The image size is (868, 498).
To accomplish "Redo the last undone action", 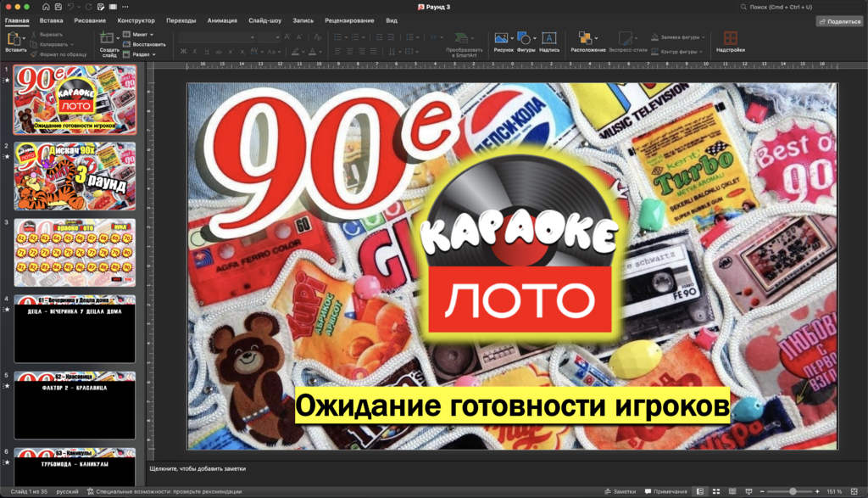I will (88, 7).
